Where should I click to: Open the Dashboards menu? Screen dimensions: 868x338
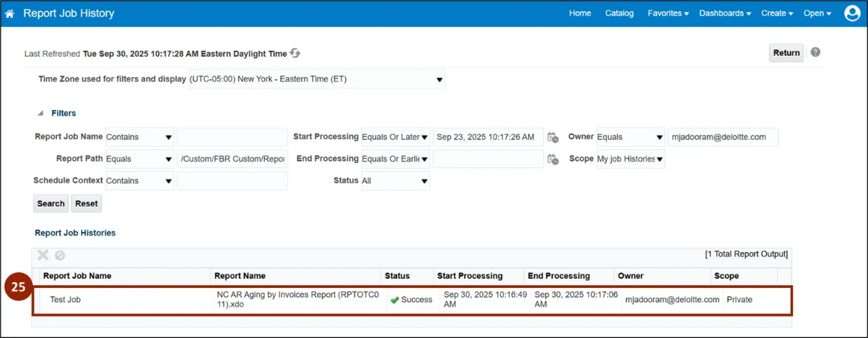coord(725,14)
